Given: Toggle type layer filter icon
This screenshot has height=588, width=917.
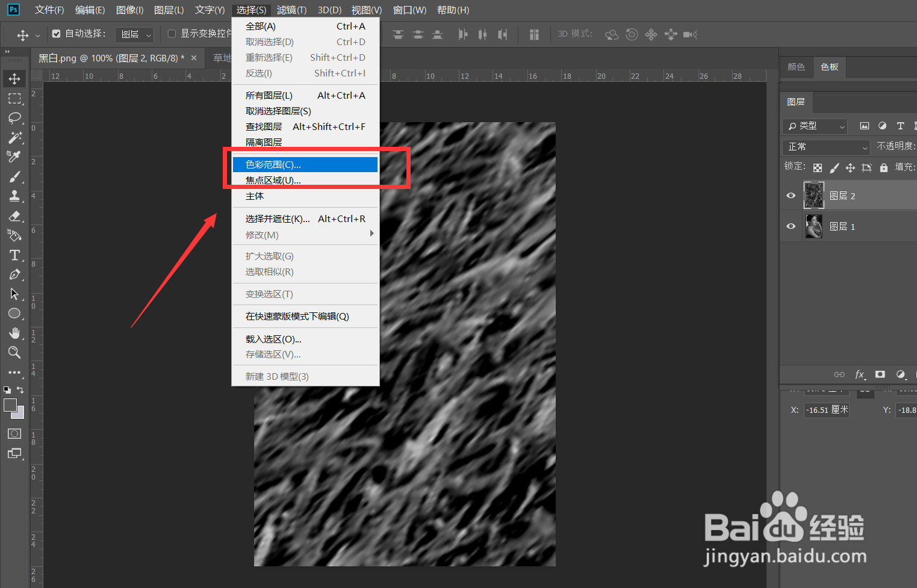Looking at the screenshot, I should [900, 126].
